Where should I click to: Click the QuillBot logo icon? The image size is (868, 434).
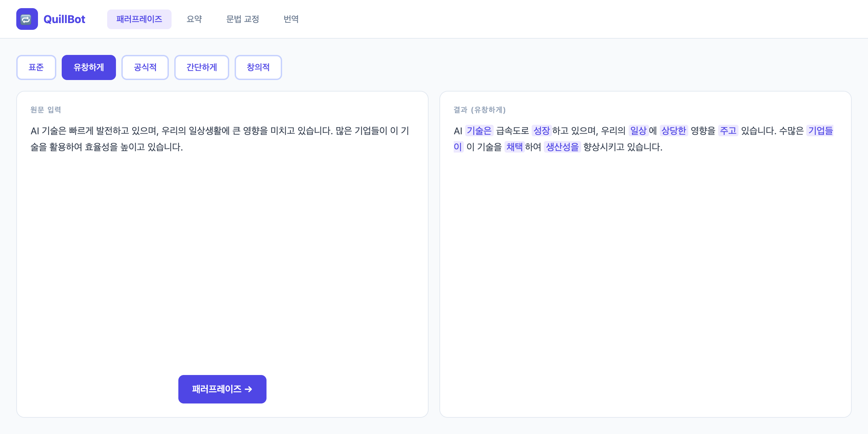tap(27, 19)
